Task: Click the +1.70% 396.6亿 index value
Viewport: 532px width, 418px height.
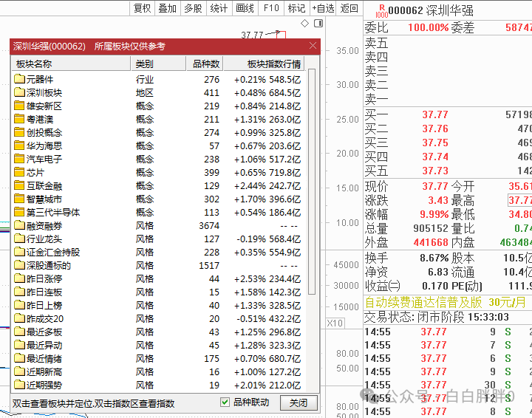Action: click(x=267, y=199)
